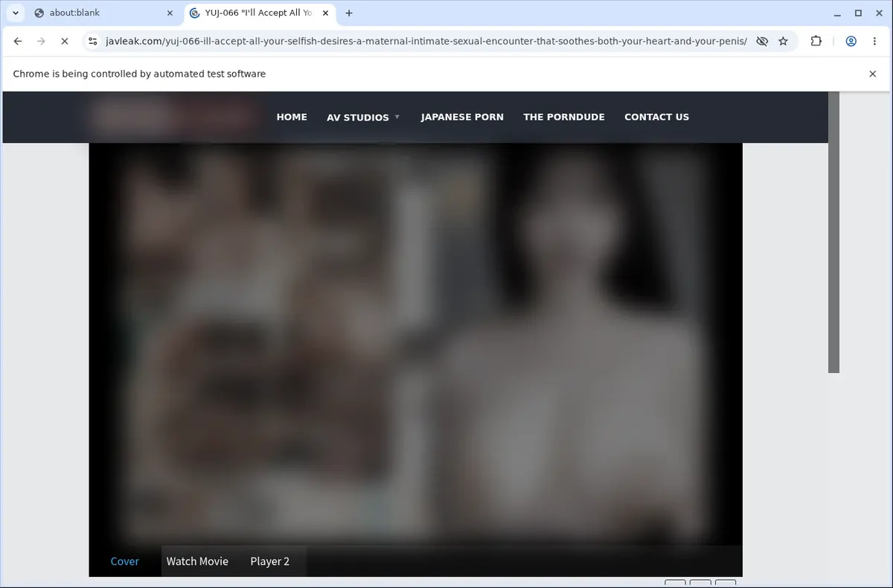Screen dimensions: 893x588
Task: Open the Chrome three-dot menu
Action: 874,42
